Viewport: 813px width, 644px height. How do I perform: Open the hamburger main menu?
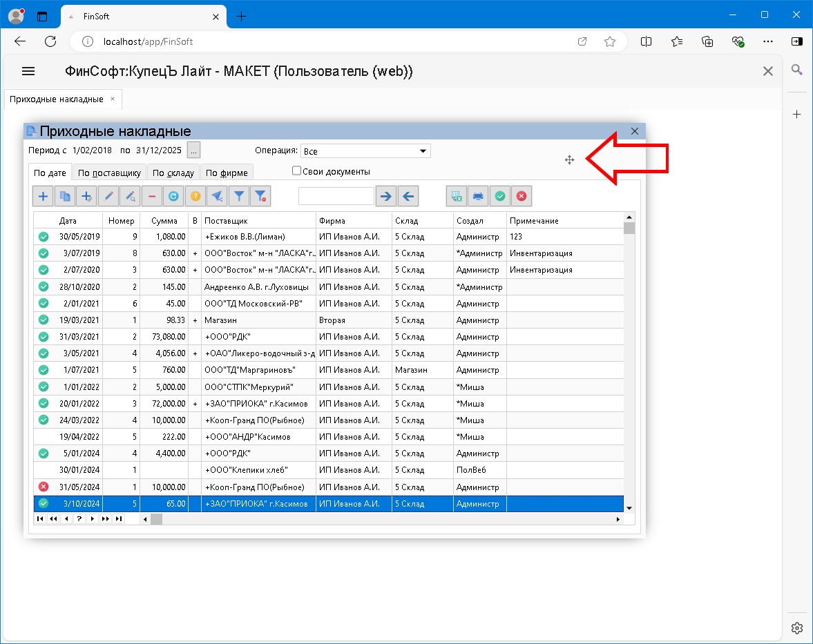point(28,71)
